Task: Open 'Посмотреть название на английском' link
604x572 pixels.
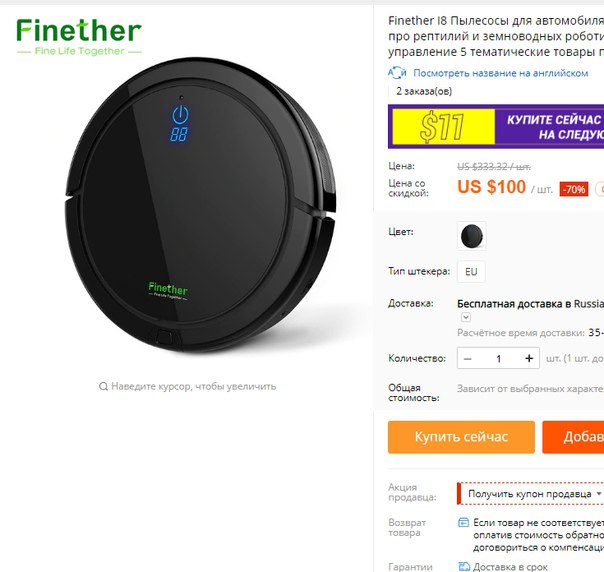Action: coord(500,73)
